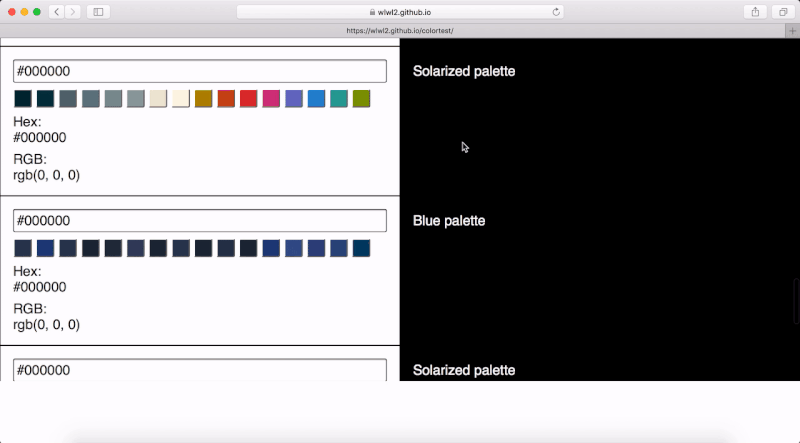The height and width of the screenshot is (443, 800).
Task: Select the first swatch in Blue palette
Action: pyautogui.click(x=23, y=248)
